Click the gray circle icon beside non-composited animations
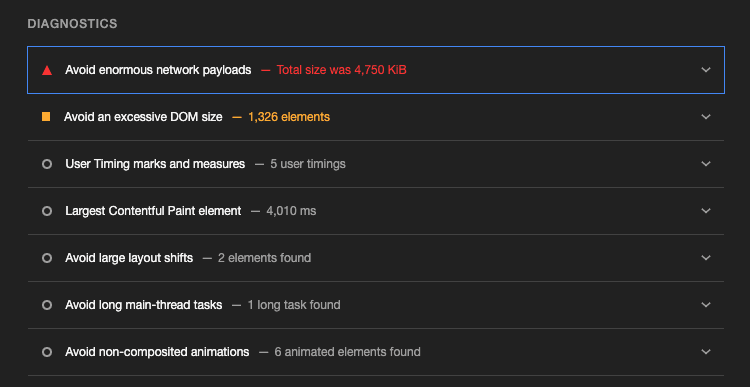 tap(47, 352)
